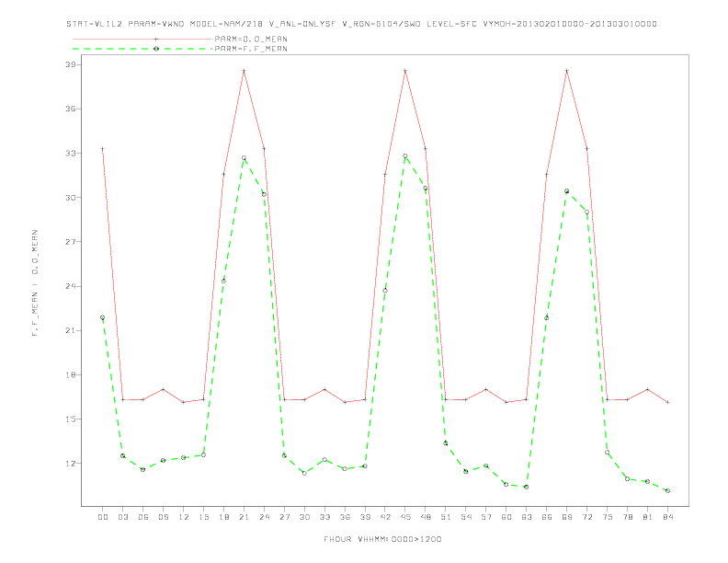Click the green circle marker at hour 45
This screenshot has width=728, height=563.
click(x=405, y=156)
